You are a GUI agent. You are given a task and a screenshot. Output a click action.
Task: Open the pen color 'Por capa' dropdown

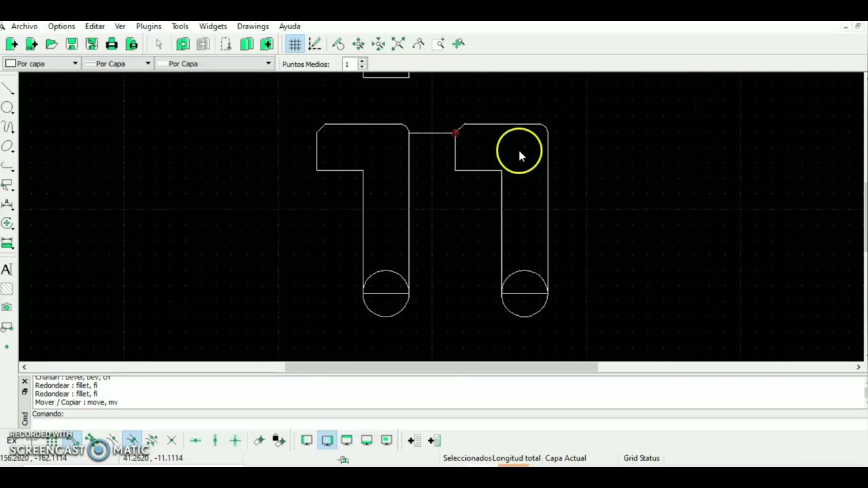42,64
